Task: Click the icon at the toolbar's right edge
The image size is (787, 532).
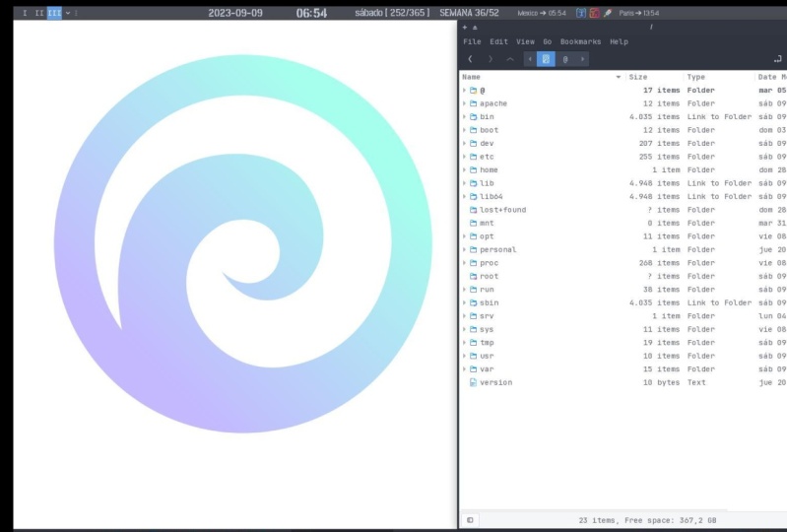Action: pyautogui.click(x=778, y=59)
